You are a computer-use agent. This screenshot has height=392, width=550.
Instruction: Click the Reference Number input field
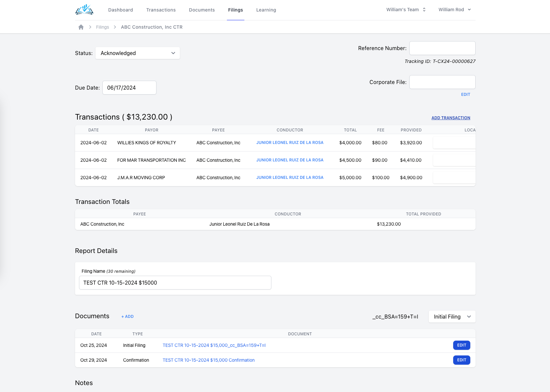click(442, 48)
